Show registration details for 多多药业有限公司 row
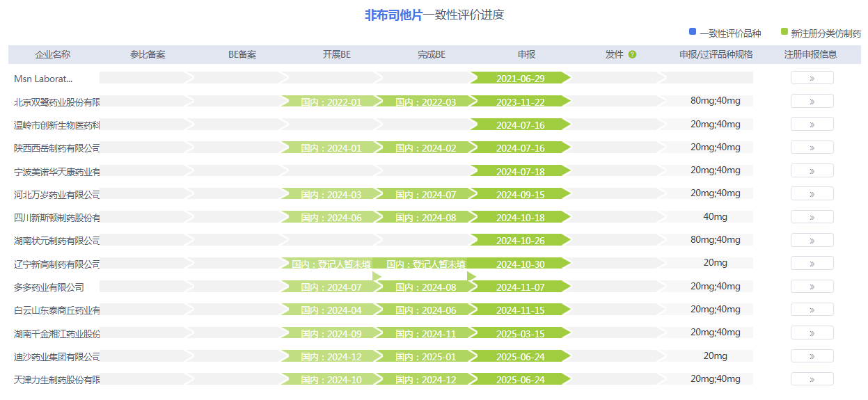868x400 pixels. click(x=812, y=287)
